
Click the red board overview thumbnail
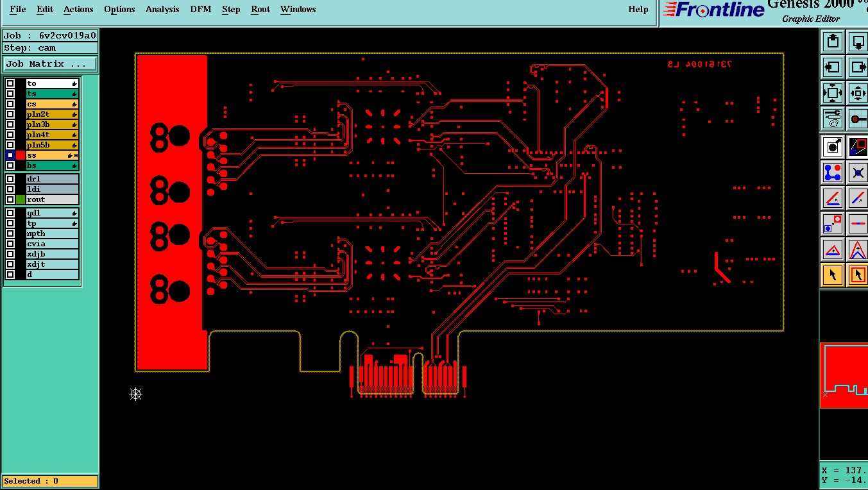(x=844, y=375)
